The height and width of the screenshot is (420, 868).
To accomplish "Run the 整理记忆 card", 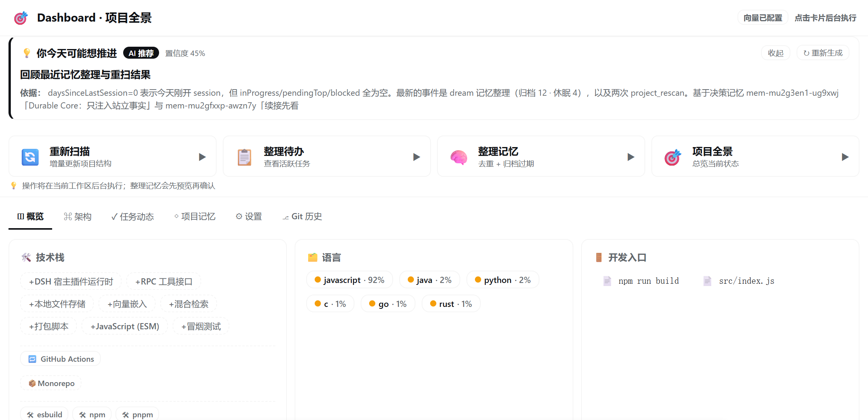I will click(x=541, y=156).
